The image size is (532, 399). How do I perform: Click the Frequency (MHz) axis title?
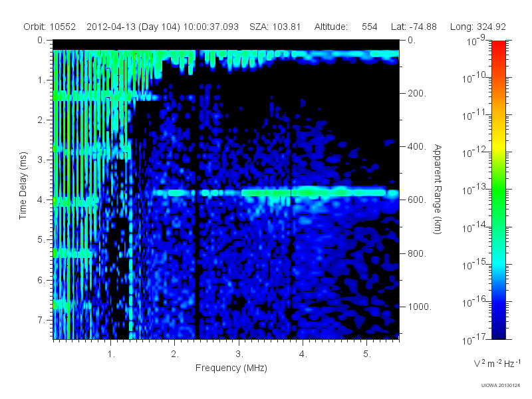[x=231, y=368]
